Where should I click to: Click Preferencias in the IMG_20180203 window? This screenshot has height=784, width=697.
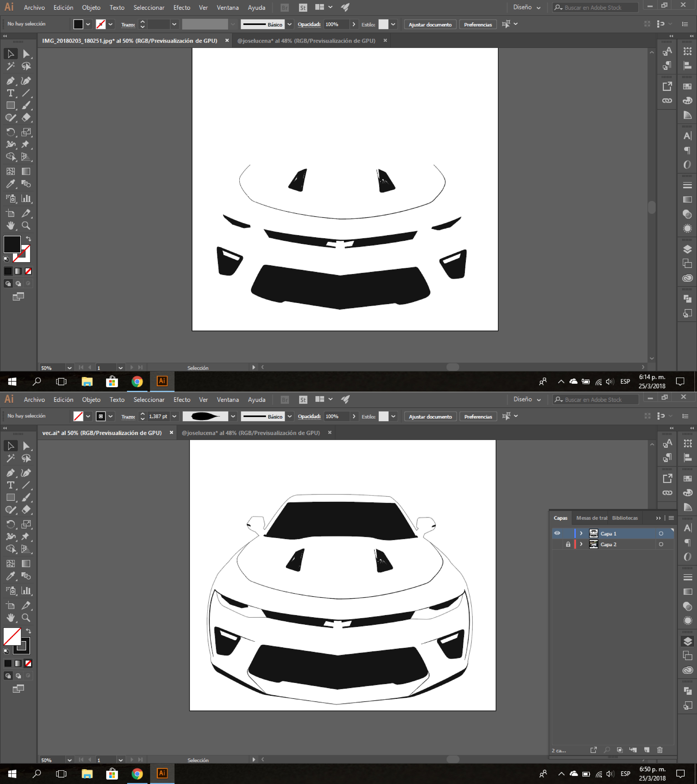478,25
